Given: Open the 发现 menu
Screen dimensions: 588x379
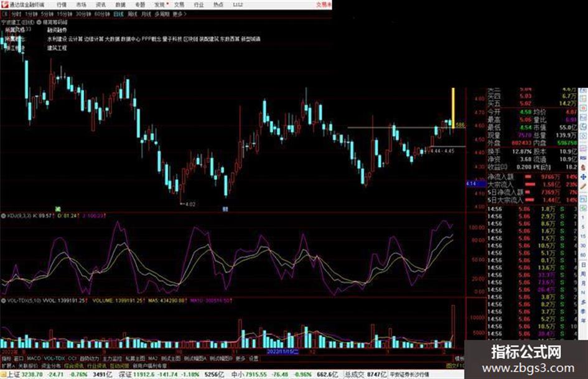Looking at the screenshot, I should pyautogui.click(x=160, y=4).
